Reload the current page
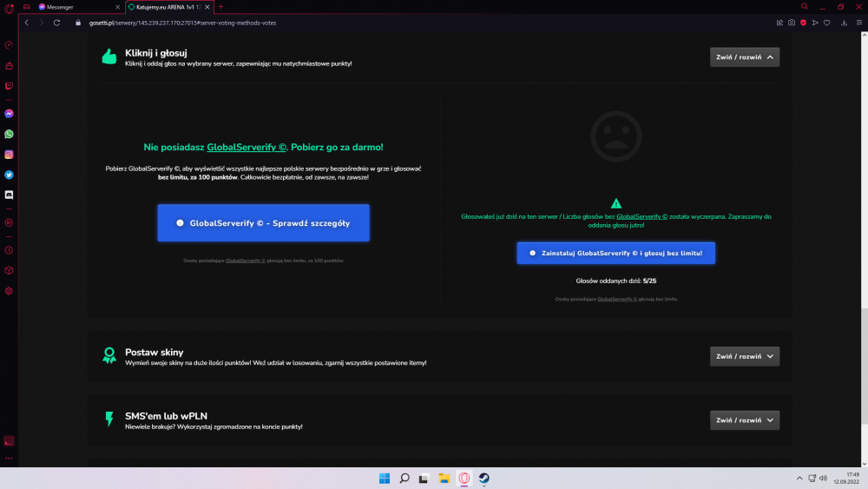868x489 pixels. coord(56,23)
